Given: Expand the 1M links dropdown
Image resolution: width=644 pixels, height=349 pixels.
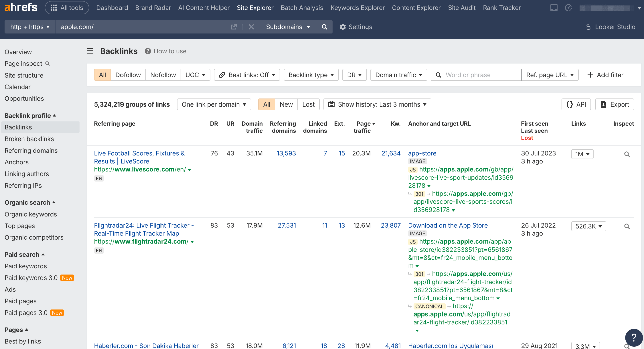Looking at the screenshot, I should (582, 154).
